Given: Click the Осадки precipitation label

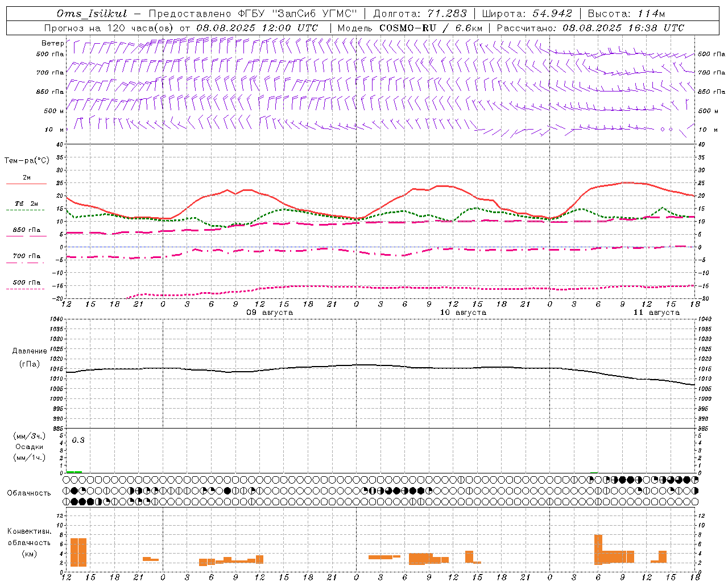Looking at the screenshot, I should tap(30, 447).
